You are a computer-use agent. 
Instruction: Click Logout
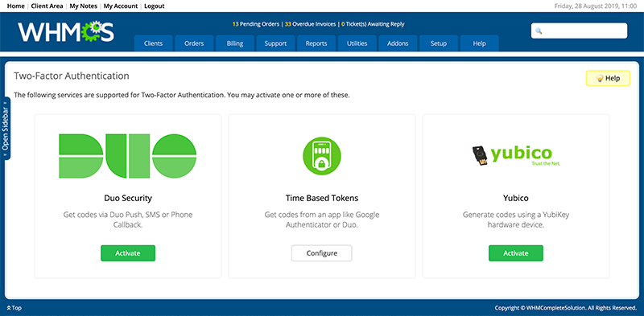coord(155,6)
